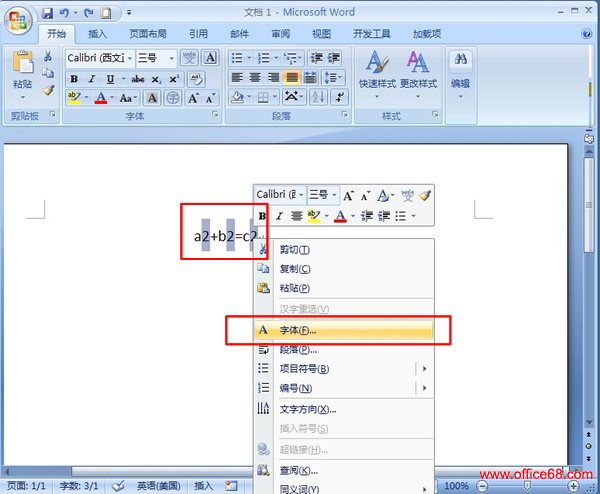Click the highlighted Justify alignment button
Screen dimensions: 600x494
point(292,78)
